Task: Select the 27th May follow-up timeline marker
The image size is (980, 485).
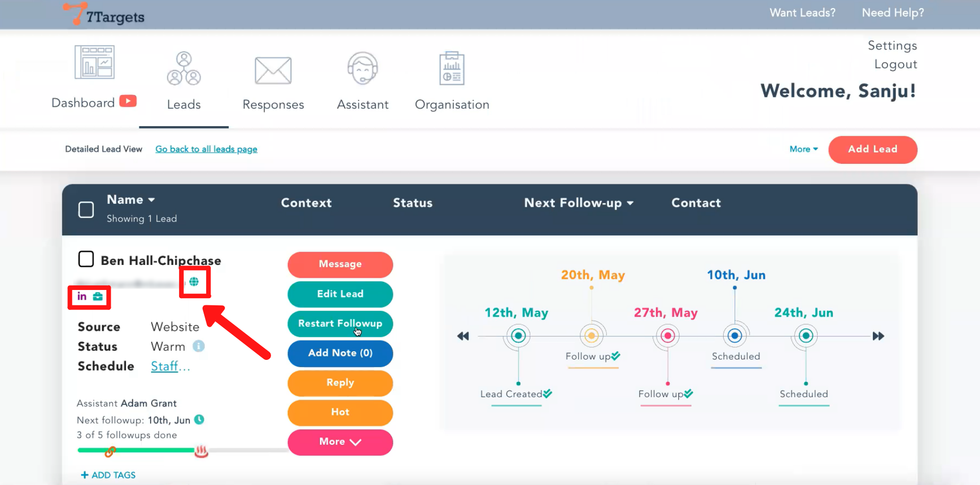Action: pos(668,336)
